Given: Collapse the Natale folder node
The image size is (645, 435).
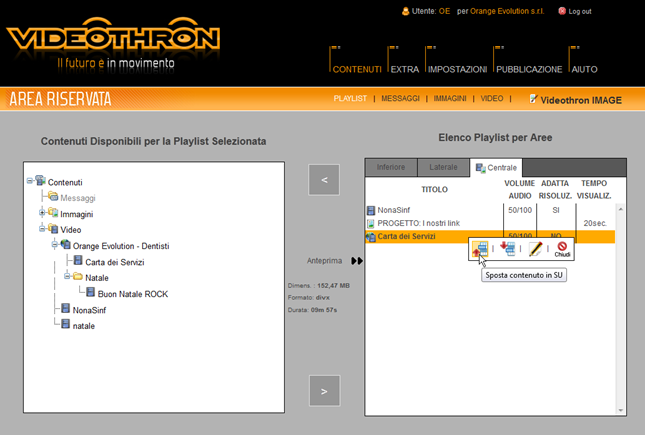Looking at the screenshot, I should pyautogui.click(x=66, y=277).
